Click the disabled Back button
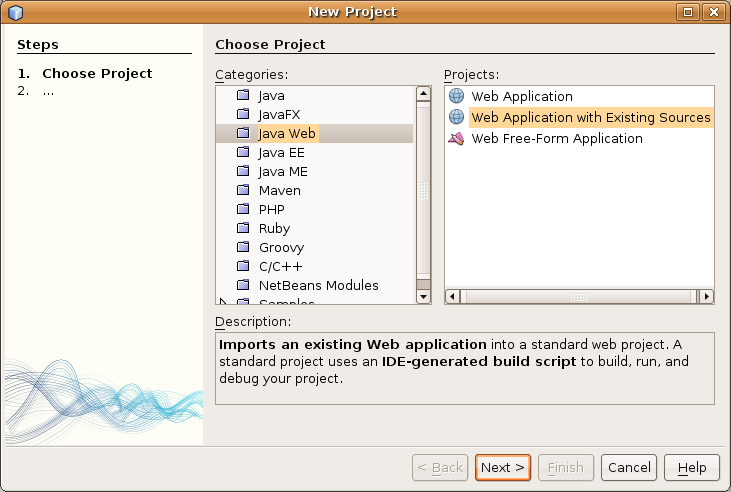The image size is (731, 492). pos(440,467)
